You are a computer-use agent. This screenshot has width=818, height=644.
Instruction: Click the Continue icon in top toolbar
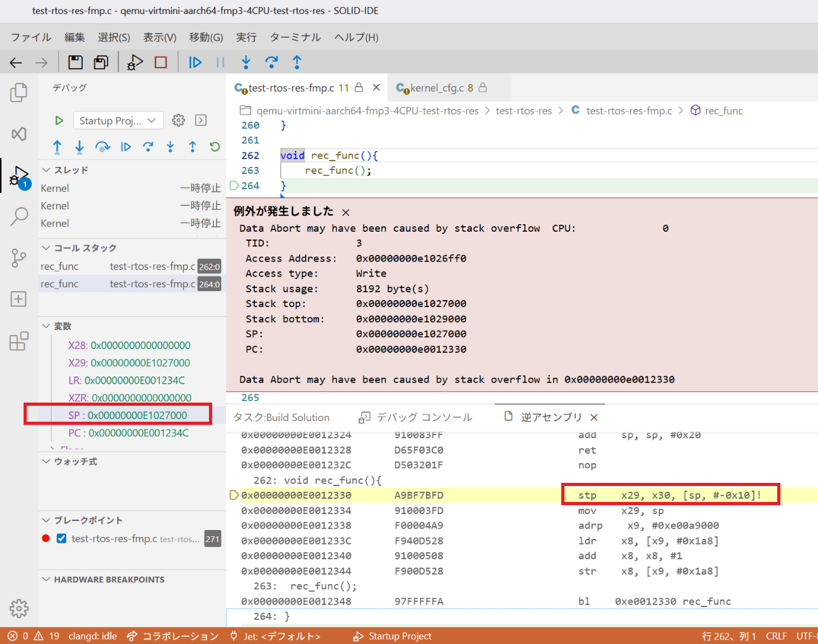pos(195,62)
